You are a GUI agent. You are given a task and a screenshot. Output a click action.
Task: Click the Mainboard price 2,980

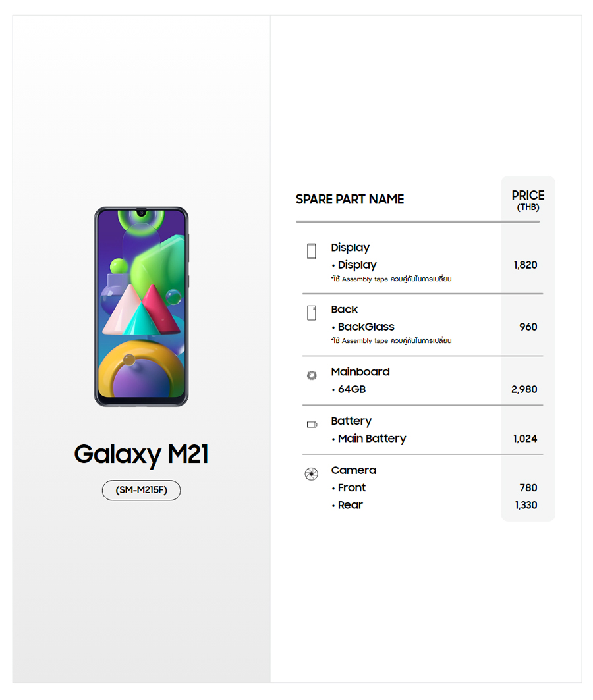coord(524,389)
